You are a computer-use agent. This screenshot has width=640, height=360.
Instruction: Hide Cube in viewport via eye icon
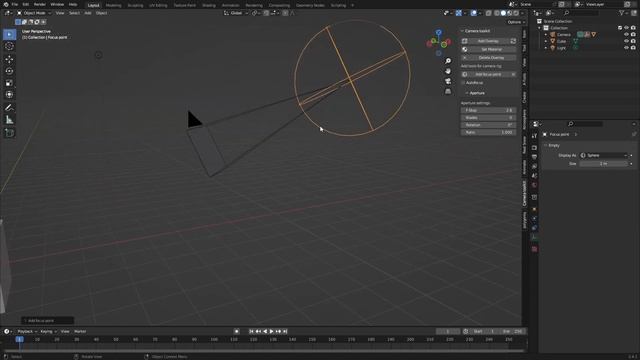coord(626,41)
